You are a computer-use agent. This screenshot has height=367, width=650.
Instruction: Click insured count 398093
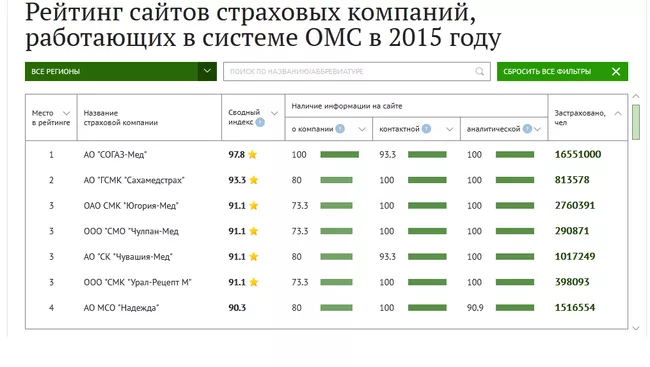[x=572, y=282]
